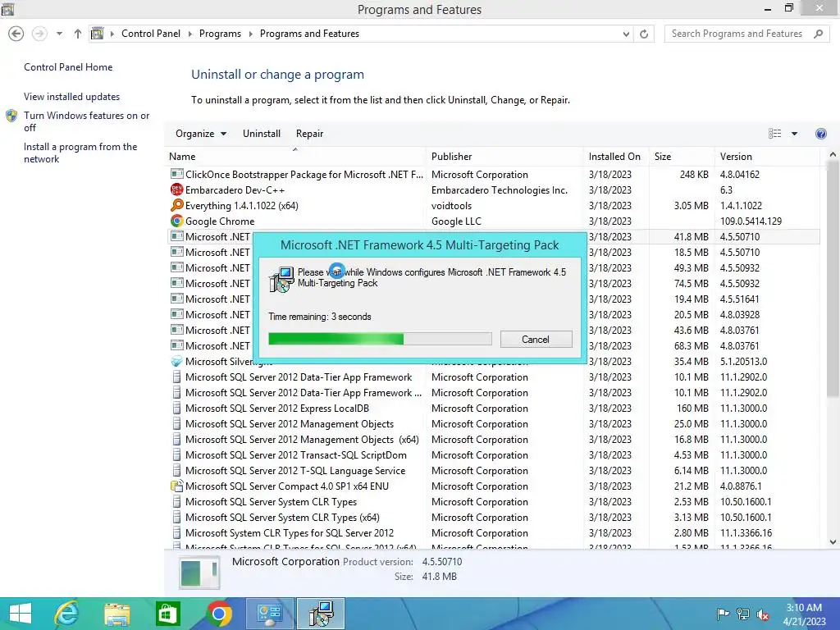Sort by the Publisher column header

(505, 157)
